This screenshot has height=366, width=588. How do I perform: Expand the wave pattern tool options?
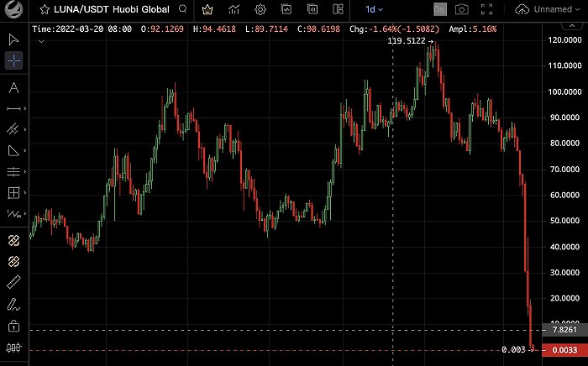(x=25, y=213)
